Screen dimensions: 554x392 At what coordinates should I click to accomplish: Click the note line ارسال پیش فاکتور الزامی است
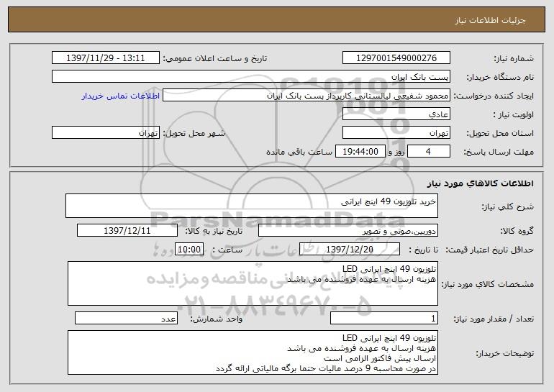(x=380, y=358)
